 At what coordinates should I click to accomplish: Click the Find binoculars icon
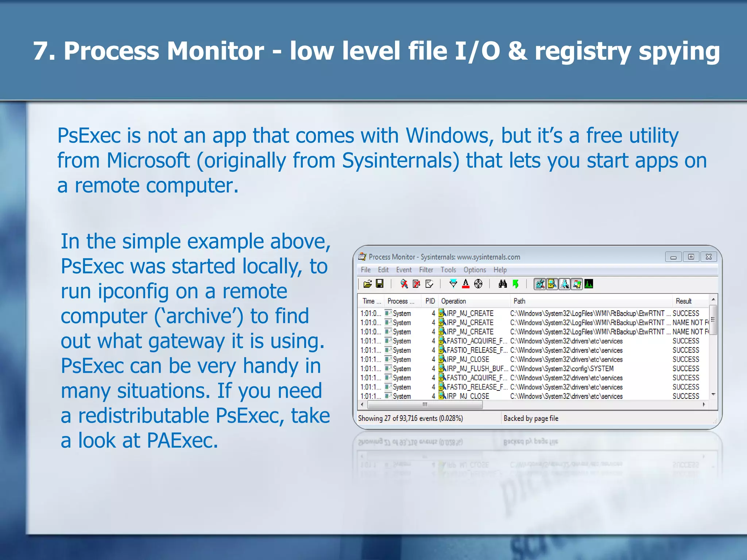503,284
